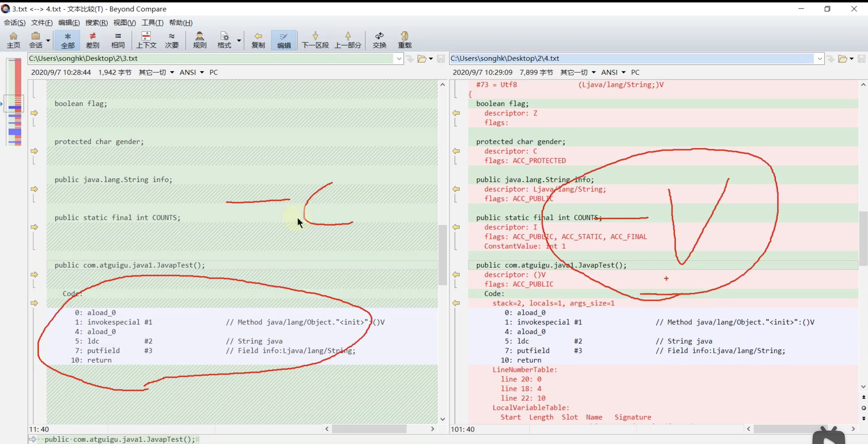Click the 交换 swap sides icon
This screenshot has height=444, width=868.
click(379, 40)
